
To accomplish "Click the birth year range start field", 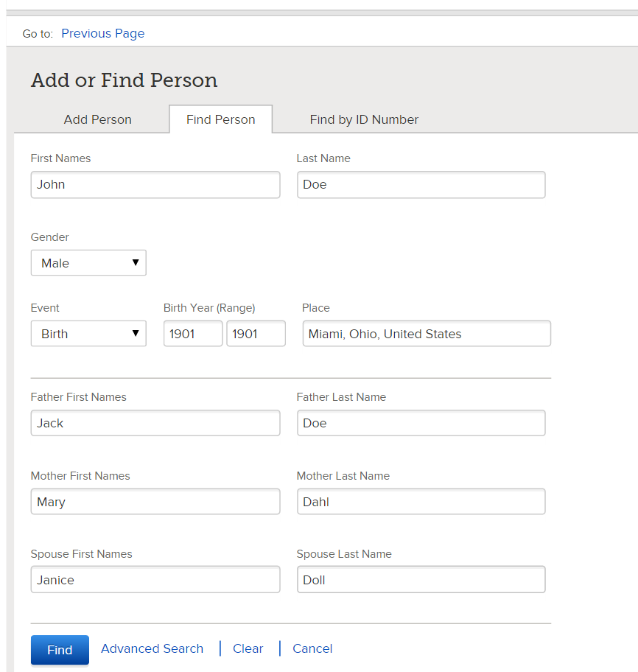I will click(x=192, y=334).
